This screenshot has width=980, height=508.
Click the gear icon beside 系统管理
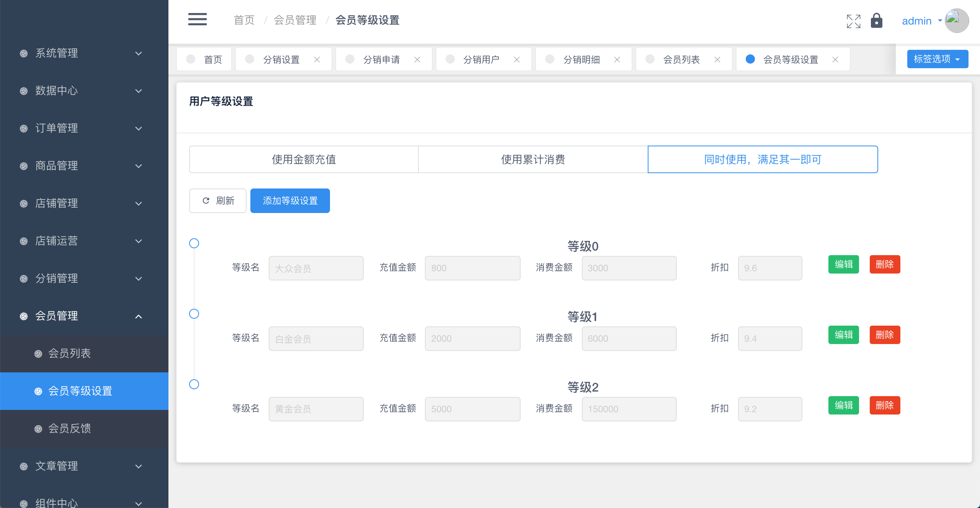point(24,53)
